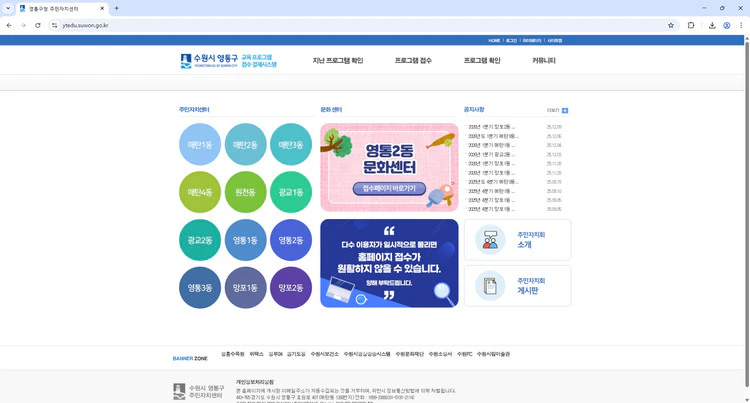Click the 접수페이지 바로가기 button
The image size is (750, 403).
[x=389, y=188]
